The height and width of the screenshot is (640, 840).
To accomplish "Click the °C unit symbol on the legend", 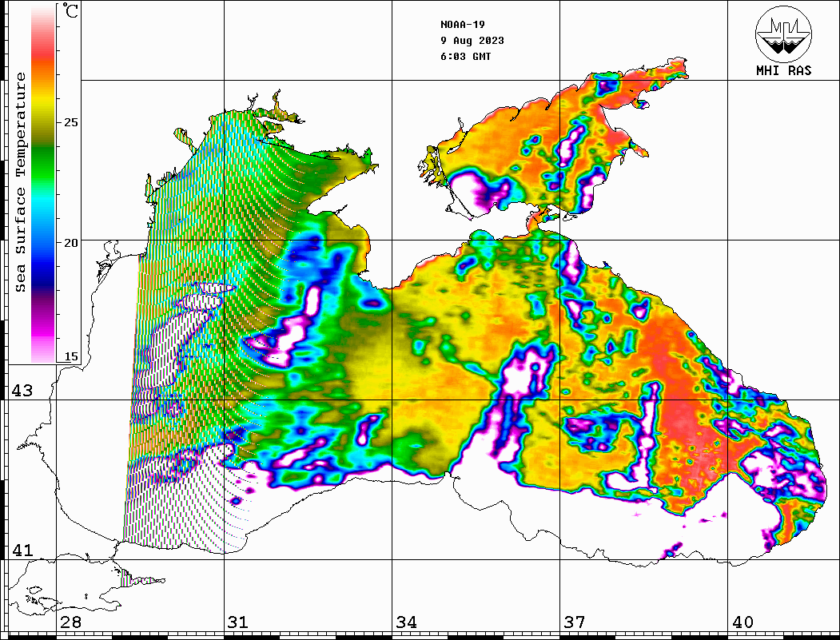I will click(x=70, y=10).
